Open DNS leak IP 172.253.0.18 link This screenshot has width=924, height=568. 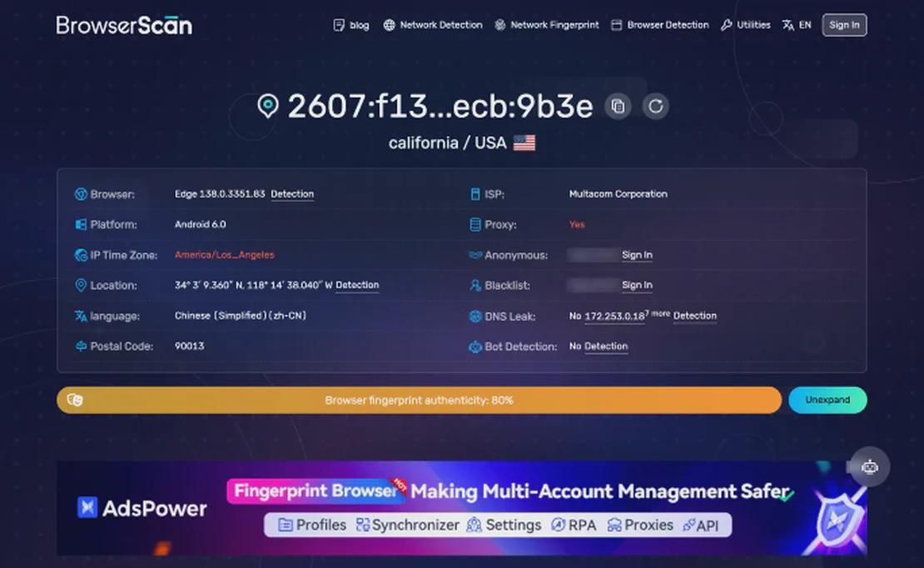[614, 316]
